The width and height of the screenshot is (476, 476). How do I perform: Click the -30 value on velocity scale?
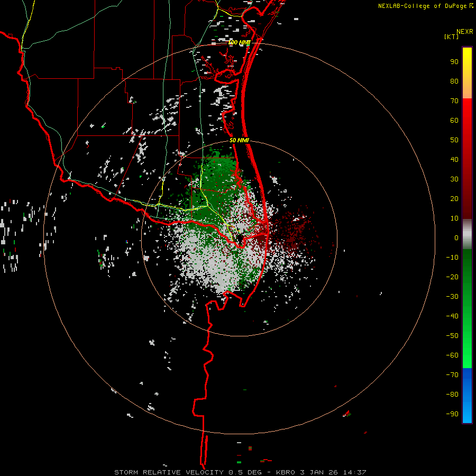coord(452,297)
